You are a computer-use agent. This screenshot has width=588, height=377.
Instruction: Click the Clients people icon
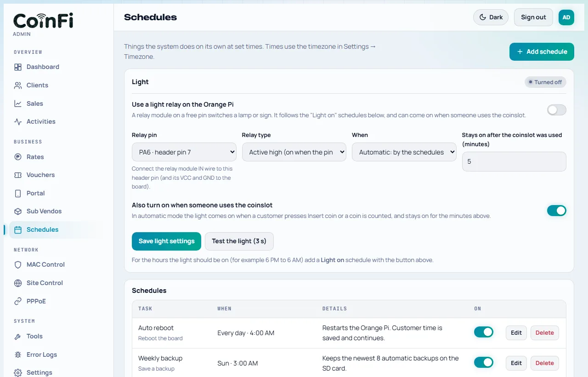18,86
